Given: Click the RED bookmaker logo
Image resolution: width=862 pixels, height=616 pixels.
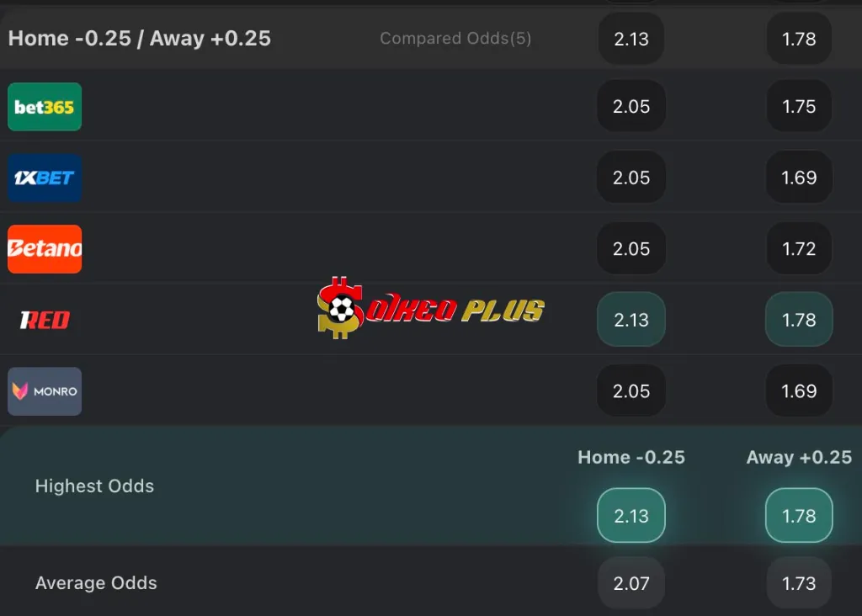Looking at the screenshot, I should tap(45, 320).
